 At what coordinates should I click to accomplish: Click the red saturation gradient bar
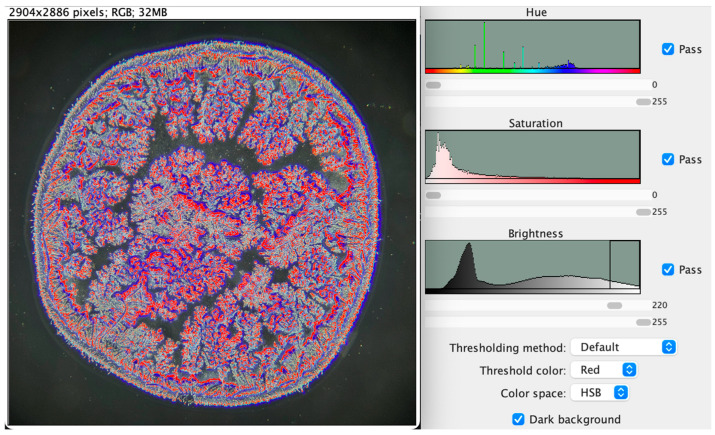(x=533, y=181)
